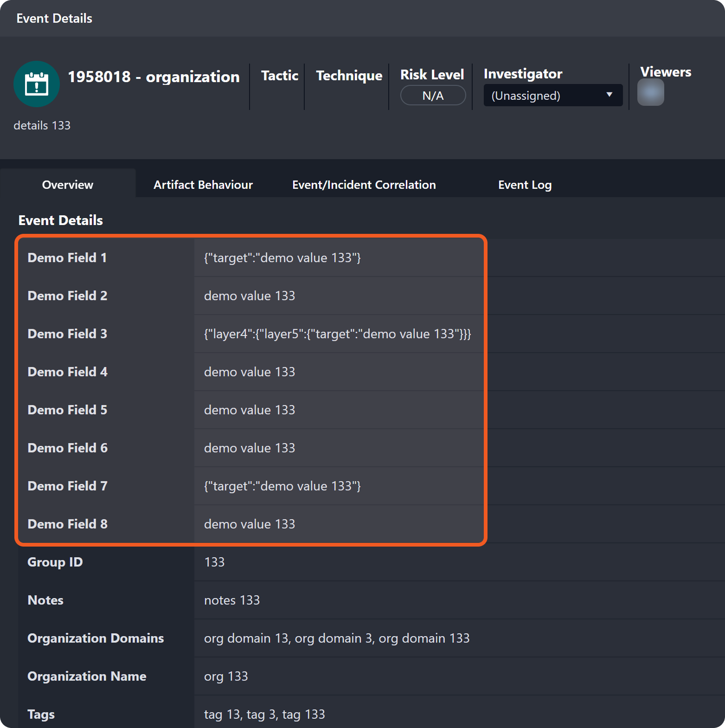The width and height of the screenshot is (725, 728).
Task: Open the Event Log tab
Action: (525, 185)
